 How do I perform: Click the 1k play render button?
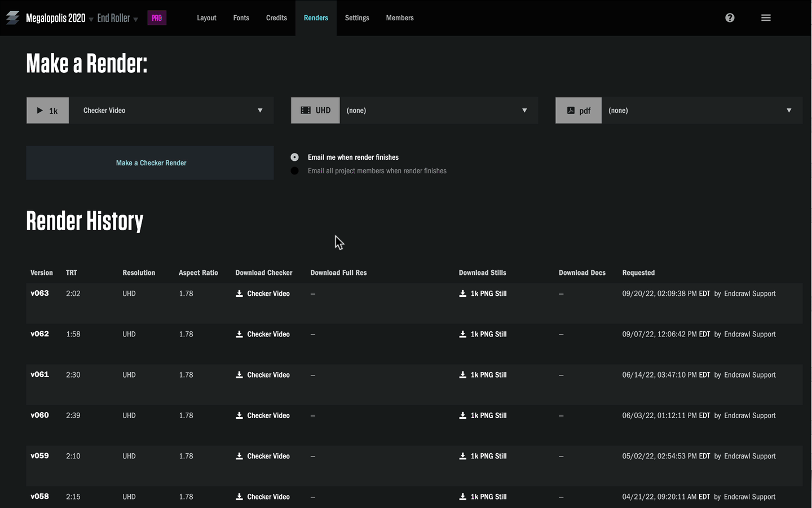(x=47, y=111)
